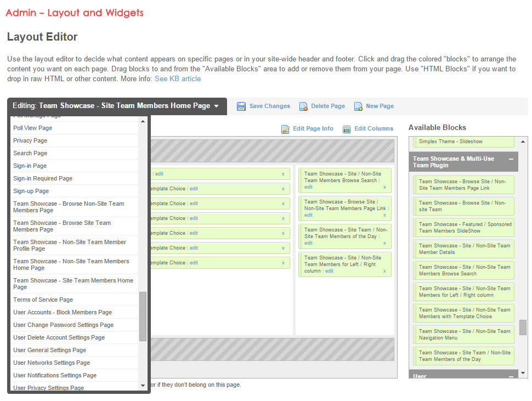
Task: Edit the Left / Right column block
Action: [x=329, y=271]
